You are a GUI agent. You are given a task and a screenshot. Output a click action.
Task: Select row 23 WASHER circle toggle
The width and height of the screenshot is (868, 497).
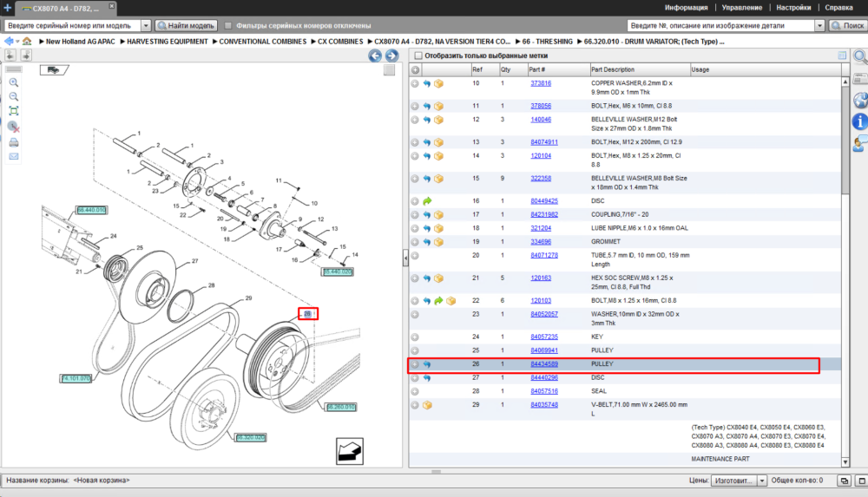coord(415,314)
